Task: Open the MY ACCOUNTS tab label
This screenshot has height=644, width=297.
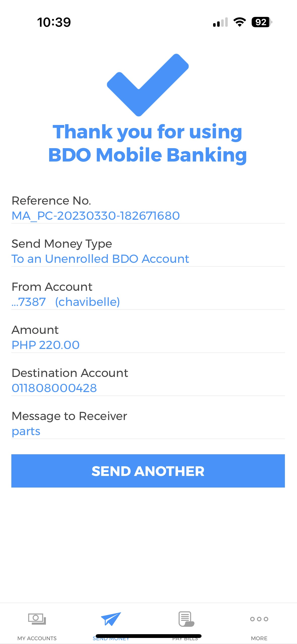Action: 37,638
